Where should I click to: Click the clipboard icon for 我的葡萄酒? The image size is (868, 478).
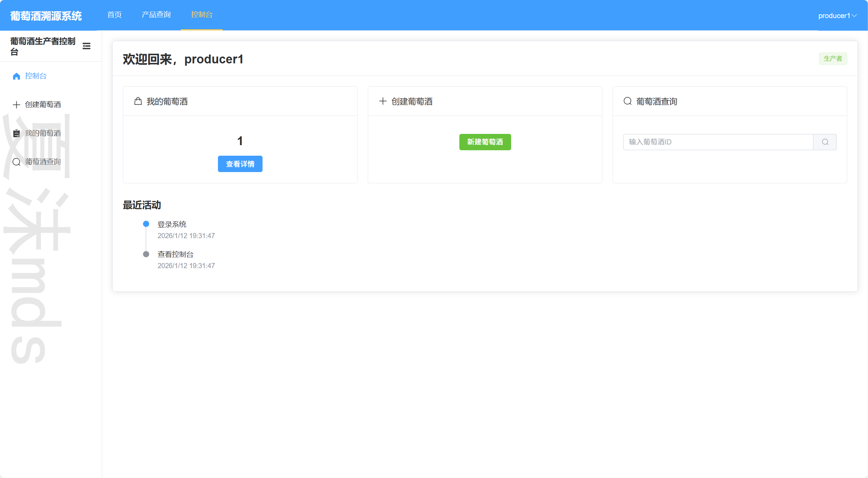[x=16, y=133]
